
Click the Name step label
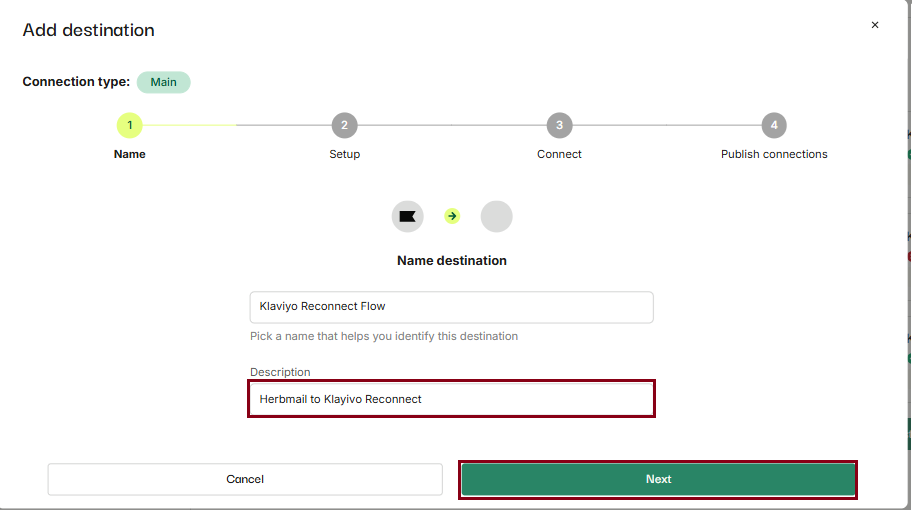click(129, 154)
